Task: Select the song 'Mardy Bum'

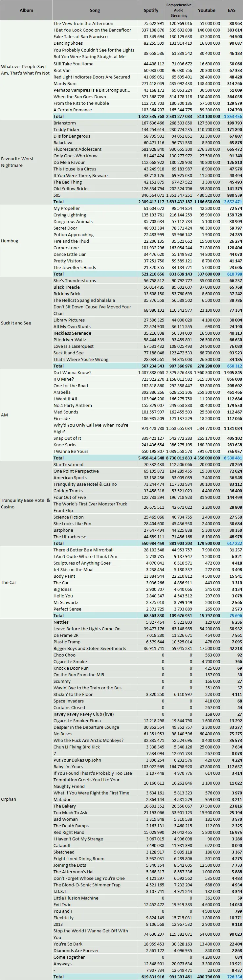Action: tap(65, 84)
